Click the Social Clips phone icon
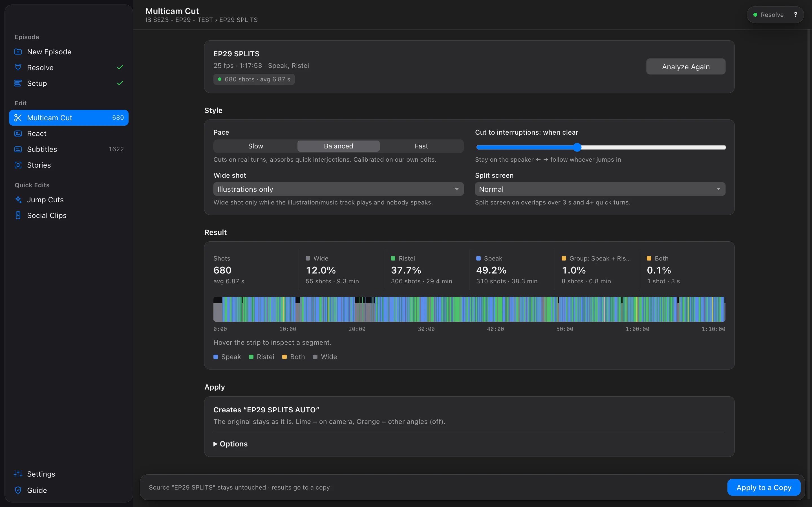Screen dimensions: 812x507 pos(18,215)
